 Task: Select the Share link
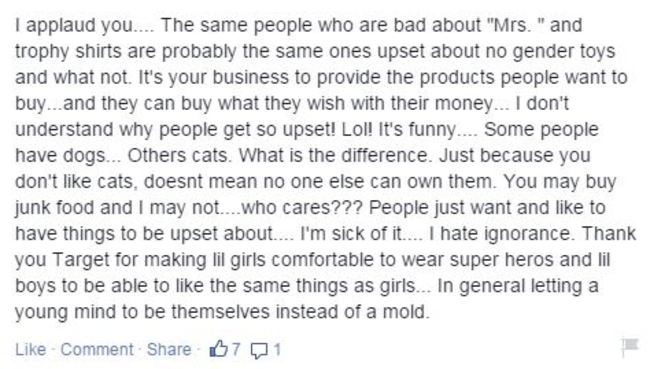click(169, 350)
